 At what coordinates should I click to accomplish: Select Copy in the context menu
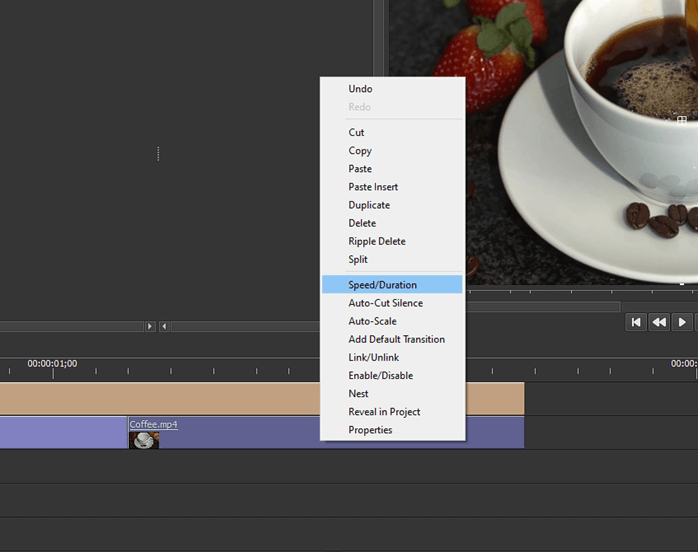point(392,150)
